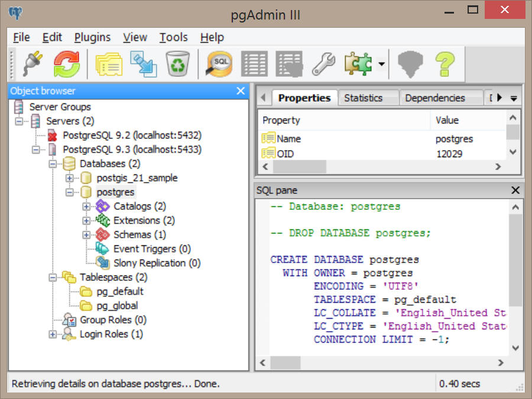Select the Server Groups root node
532x399 pixels.
pyautogui.click(x=60, y=107)
